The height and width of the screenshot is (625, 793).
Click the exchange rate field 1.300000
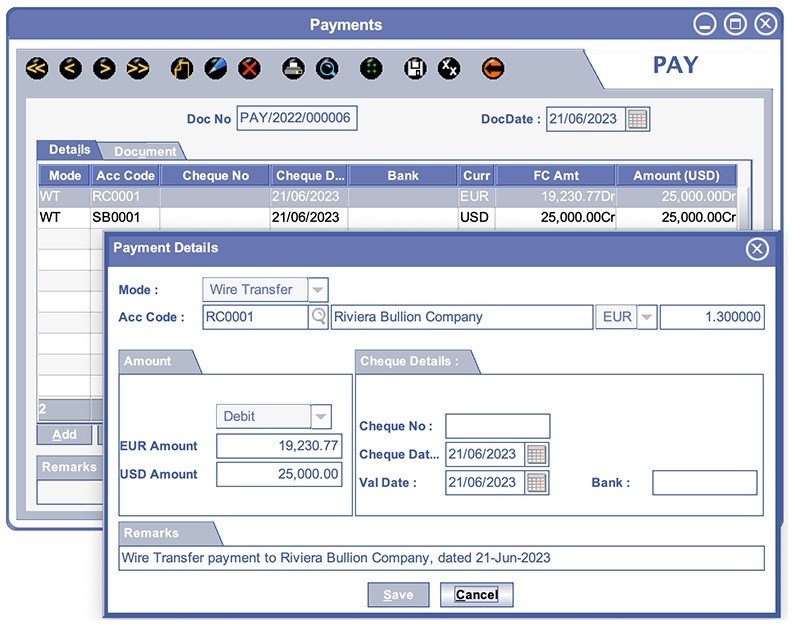[x=712, y=317]
